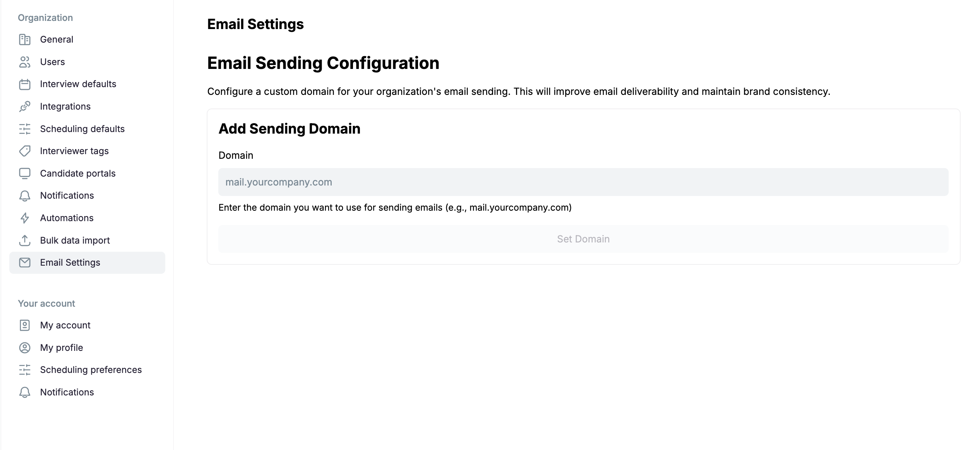Click the Integrations plug icon
Image resolution: width=980 pixels, height=450 pixels.
25,106
